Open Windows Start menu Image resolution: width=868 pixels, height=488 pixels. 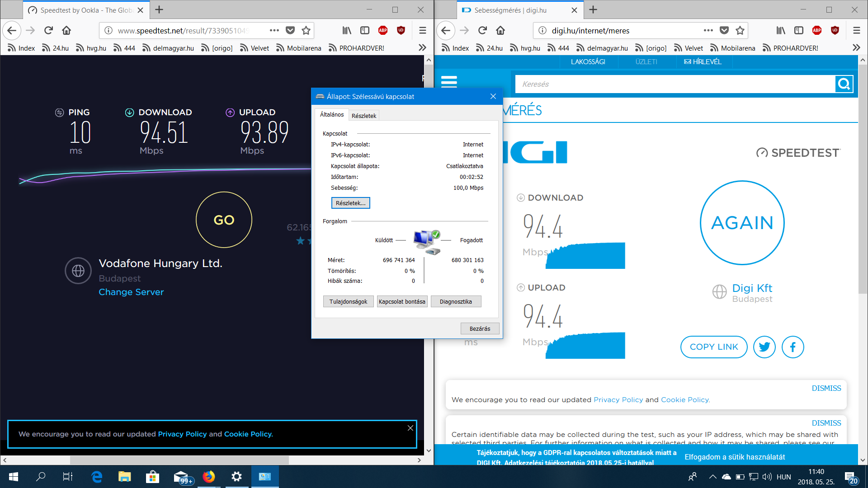click(14, 476)
